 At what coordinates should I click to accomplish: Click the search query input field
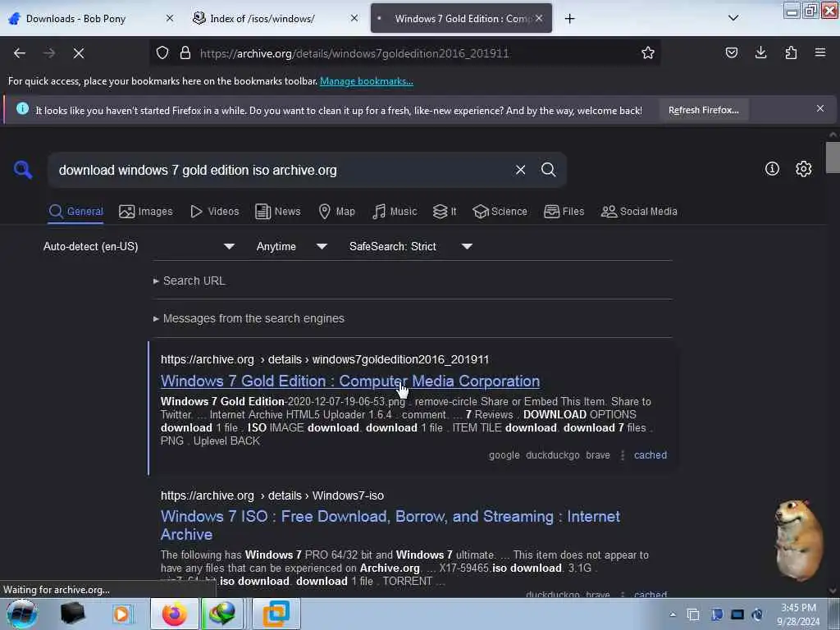click(281, 170)
